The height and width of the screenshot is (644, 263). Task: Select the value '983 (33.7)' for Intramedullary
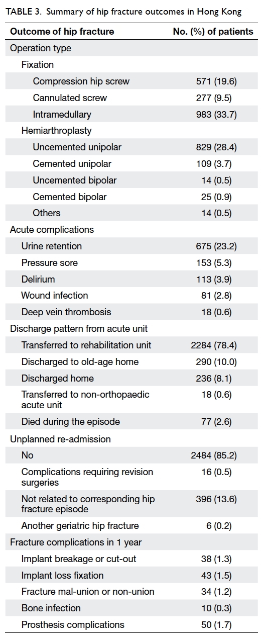point(216,115)
